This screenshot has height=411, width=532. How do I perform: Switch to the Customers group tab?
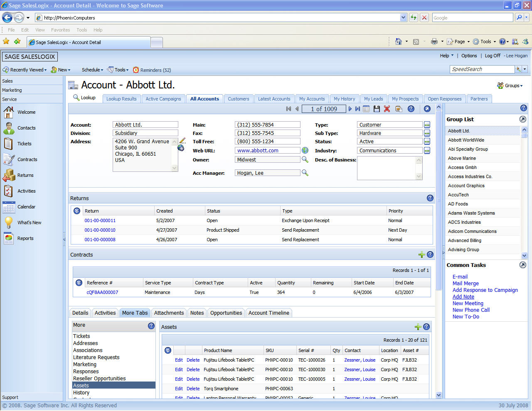coord(239,99)
